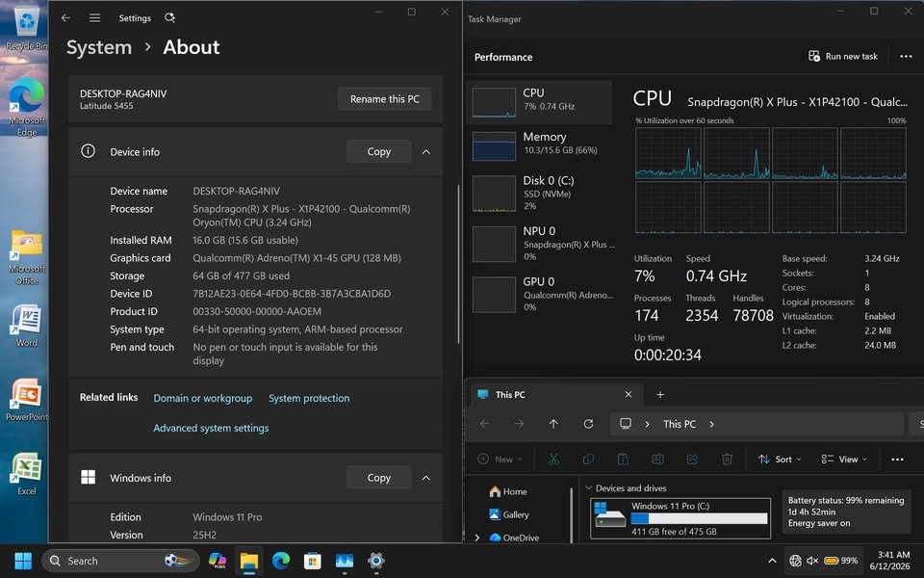
Task: Open Task Manager more options ellipsis
Action: (x=906, y=56)
